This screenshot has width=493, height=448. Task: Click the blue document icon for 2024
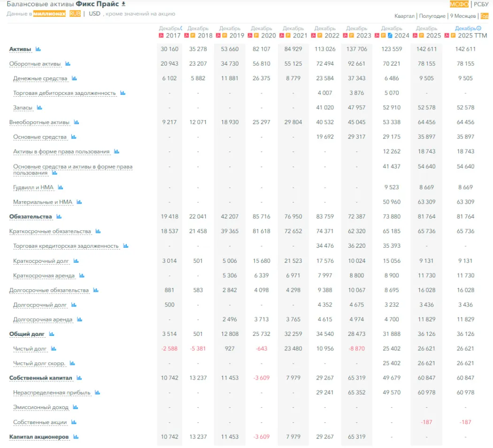coord(390,36)
